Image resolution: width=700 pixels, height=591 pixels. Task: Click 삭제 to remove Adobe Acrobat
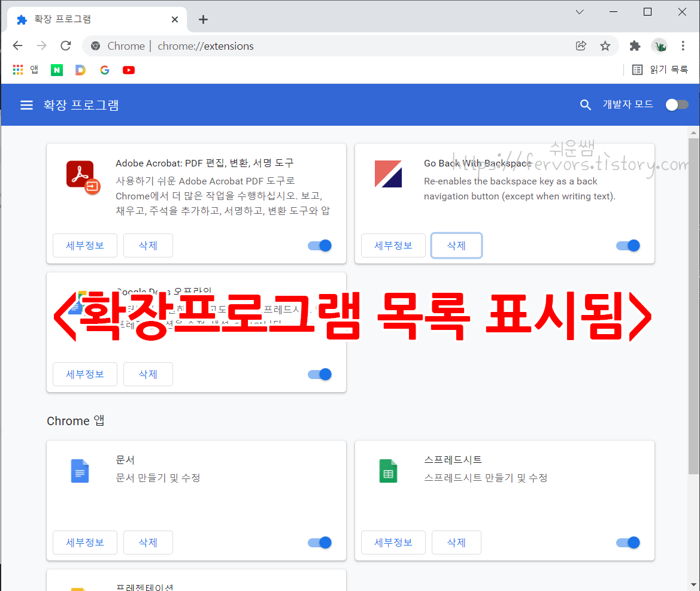[x=148, y=246]
